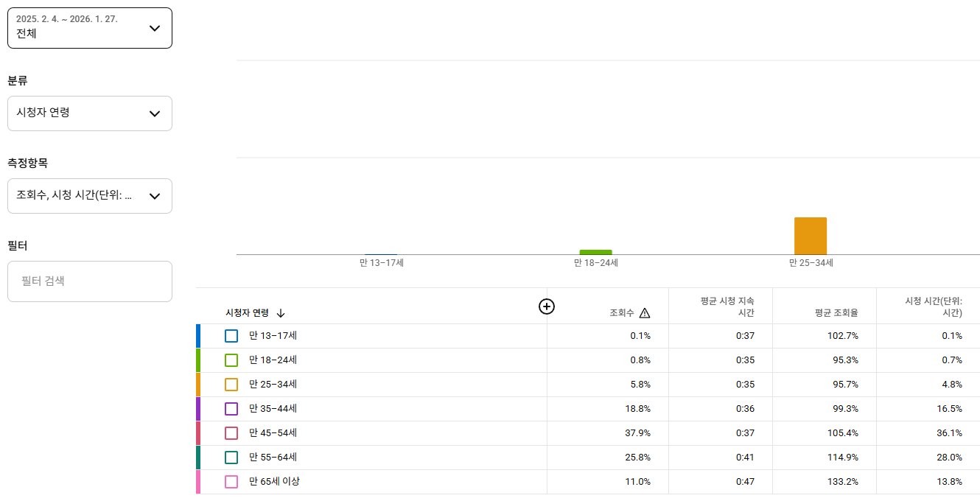Check the 만 18-24세 row checkbox
The image size is (980, 501).
click(x=231, y=360)
